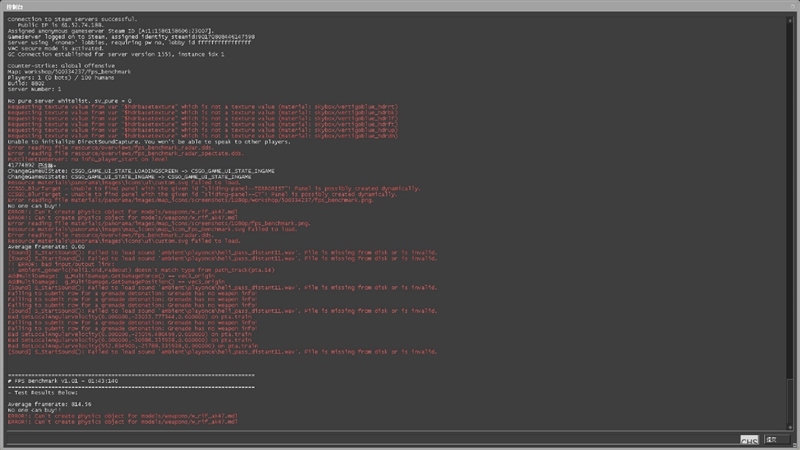Select the "Build:" line
This screenshot has width=800, height=450.
point(26,84)
